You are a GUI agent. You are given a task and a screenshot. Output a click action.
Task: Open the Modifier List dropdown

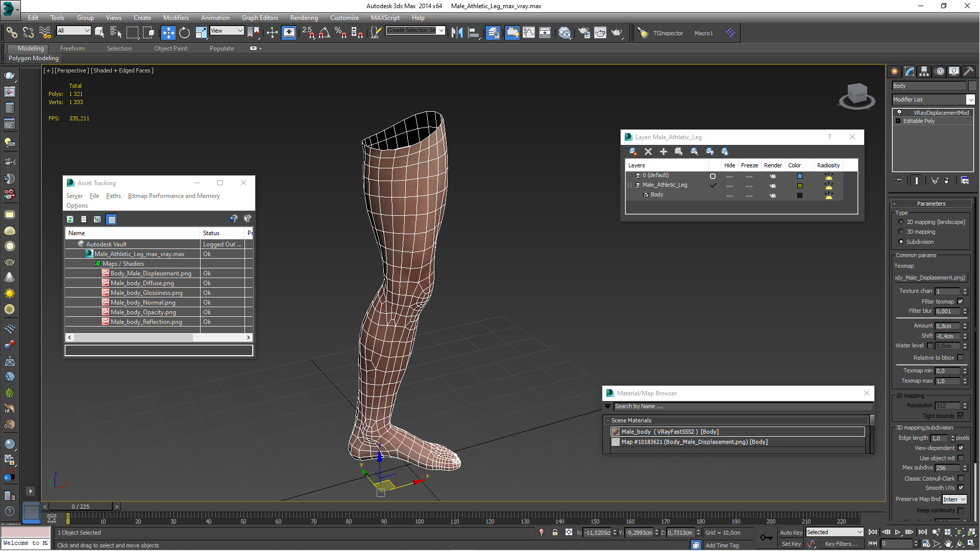tap(933, 99)
